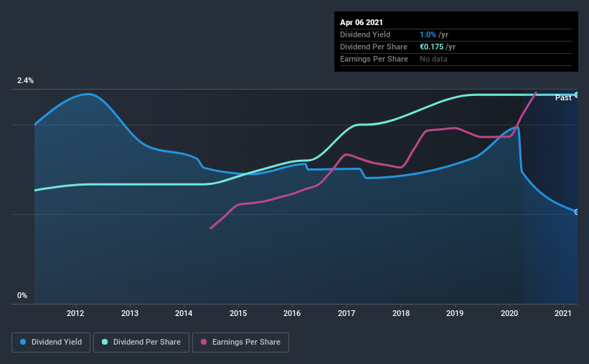Select the Dividend Yield endpoint marker at 2021

point(577,212)
